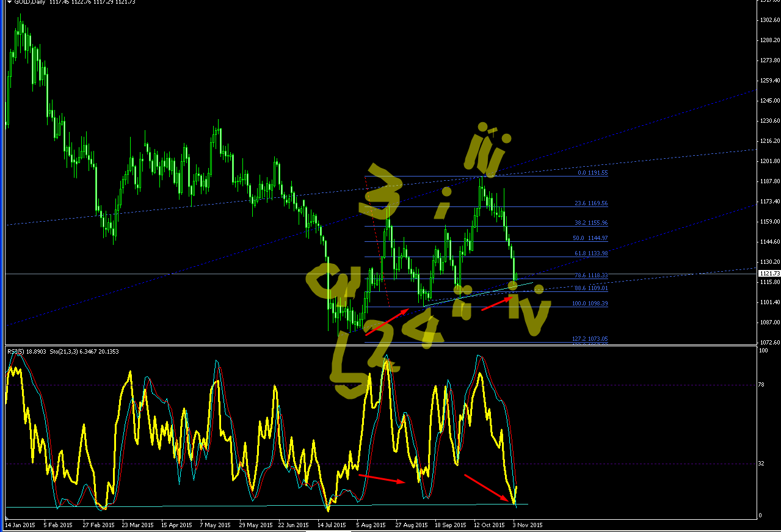
Task: Select the Fibonacci 88.6 1109.01 level label
Action: click(592, 288)
